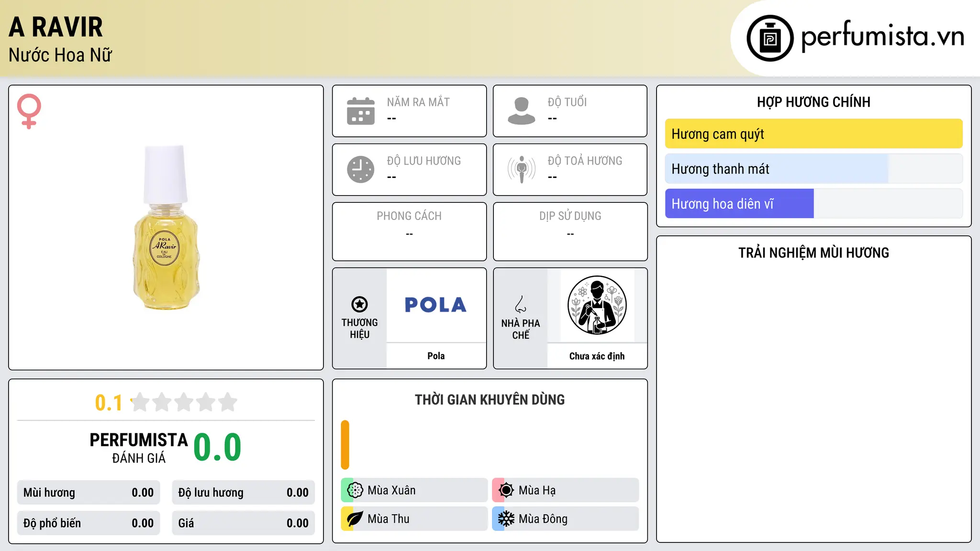Click the snowflake icon for Mùa Đông
This screenshot has width=980, height=551.
pyautogui.click(x=506, y=519)
